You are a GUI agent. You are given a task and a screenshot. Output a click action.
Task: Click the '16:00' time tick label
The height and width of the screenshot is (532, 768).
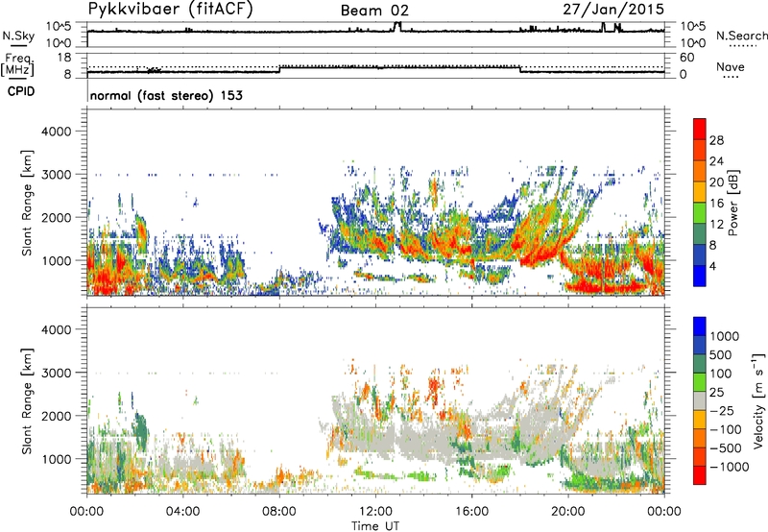point(471,512)
